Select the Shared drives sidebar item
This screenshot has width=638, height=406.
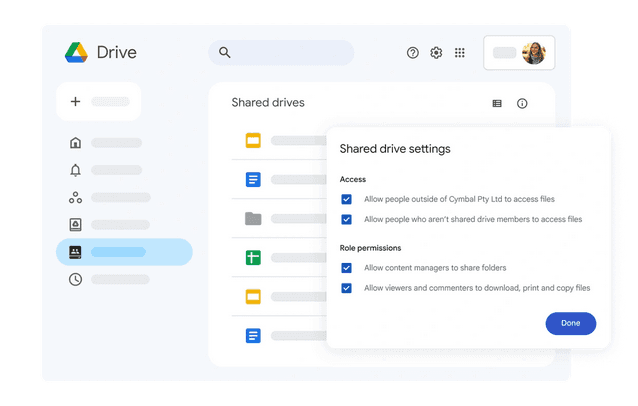(124, 252)
